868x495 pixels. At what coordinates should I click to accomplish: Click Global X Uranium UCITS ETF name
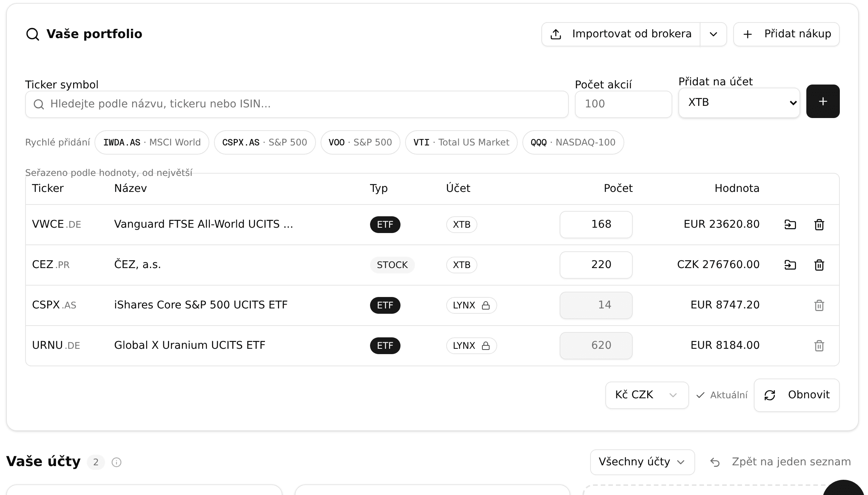tap(190, 345)
